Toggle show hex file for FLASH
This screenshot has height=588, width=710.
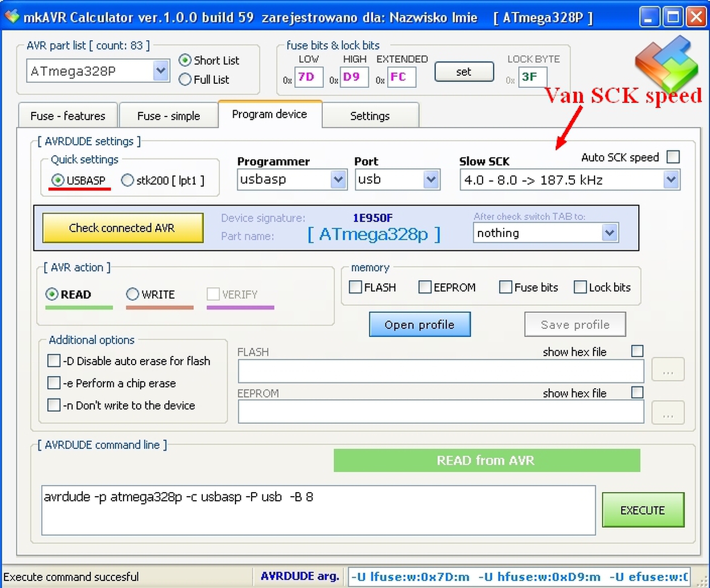click(x=637, y=351)
